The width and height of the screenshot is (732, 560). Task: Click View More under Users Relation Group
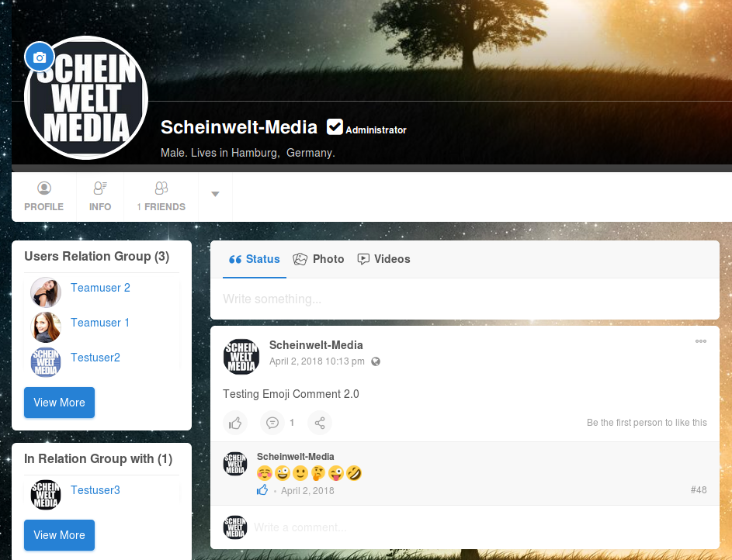[x=59, y=403]
